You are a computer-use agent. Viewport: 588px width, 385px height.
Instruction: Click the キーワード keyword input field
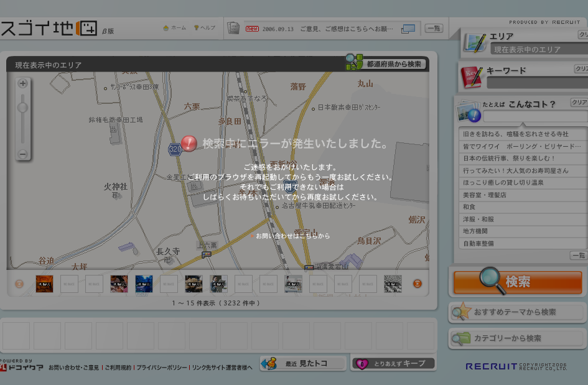click(536, 83)
